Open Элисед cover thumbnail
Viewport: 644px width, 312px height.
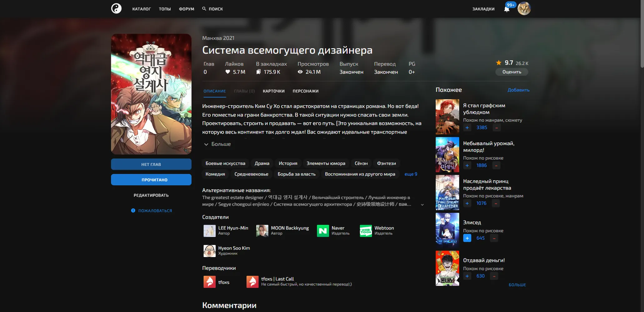[447, 230]
